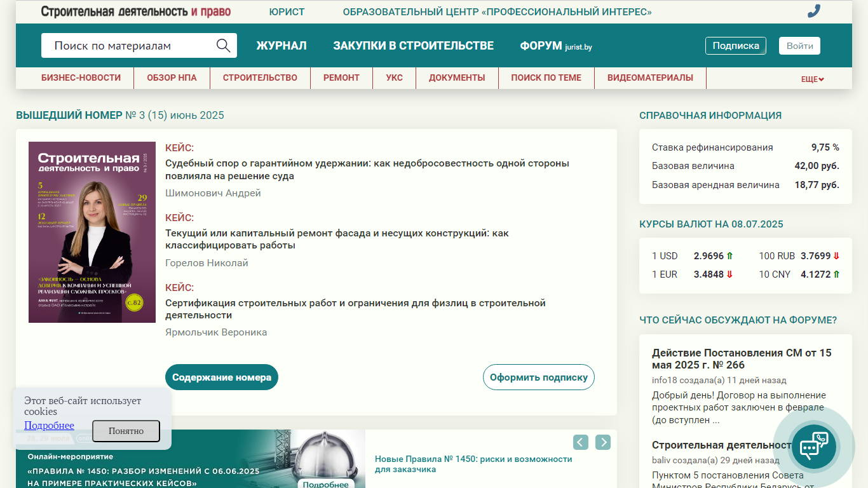Open article Сертификация строительных работ
This screenshot has width=868, height=488.
point(355,309)
